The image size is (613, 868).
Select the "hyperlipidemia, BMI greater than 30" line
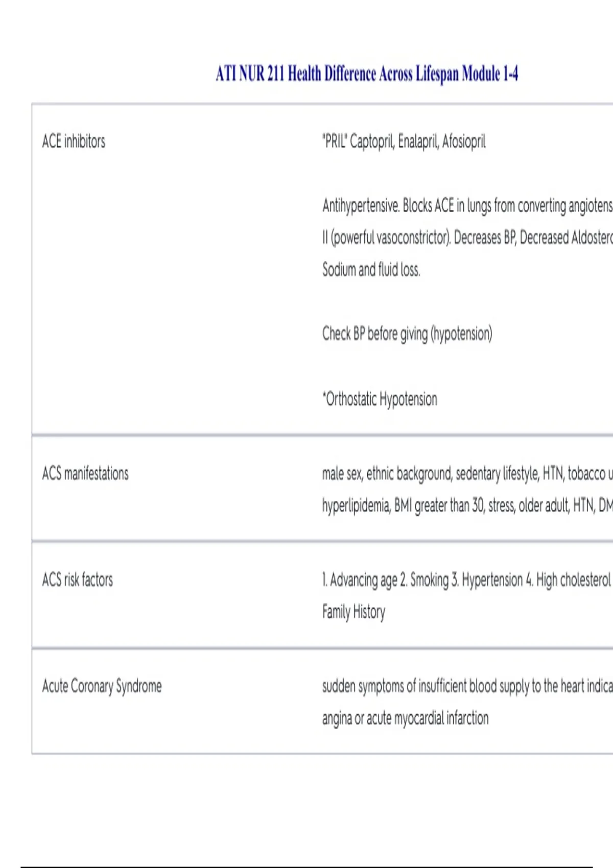[467, 505]
